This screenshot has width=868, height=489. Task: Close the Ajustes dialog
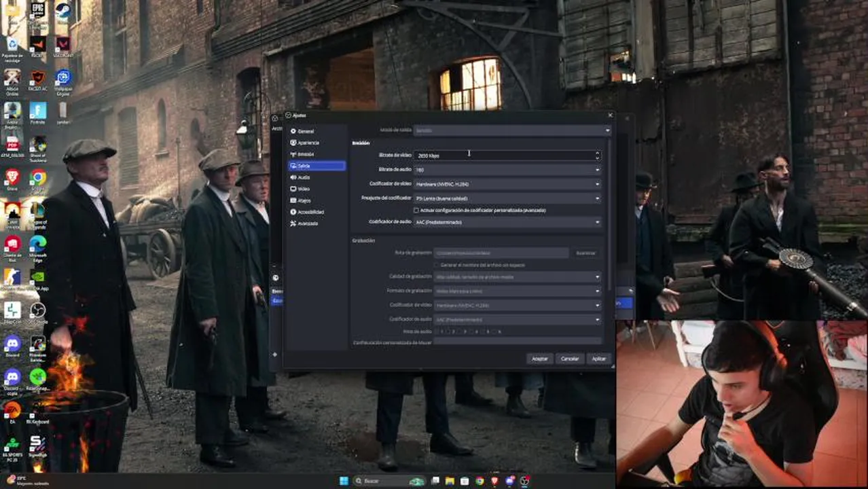610,115
